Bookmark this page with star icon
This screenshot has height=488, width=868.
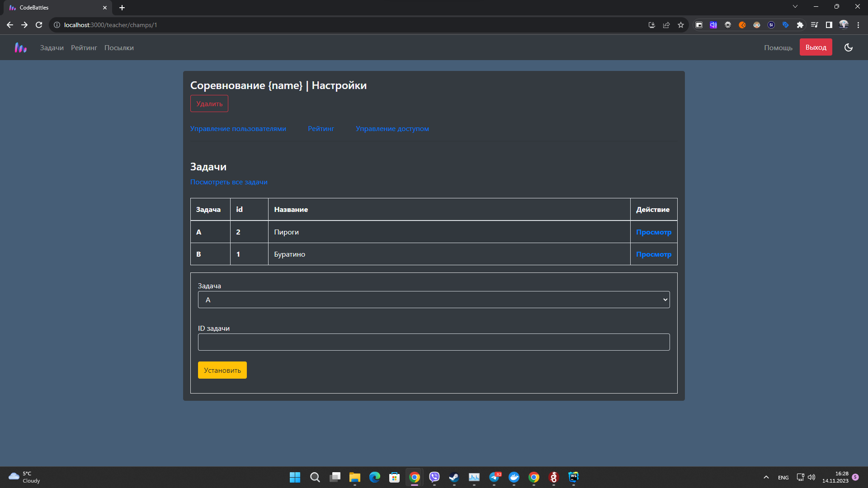click(x=681, y=25)
